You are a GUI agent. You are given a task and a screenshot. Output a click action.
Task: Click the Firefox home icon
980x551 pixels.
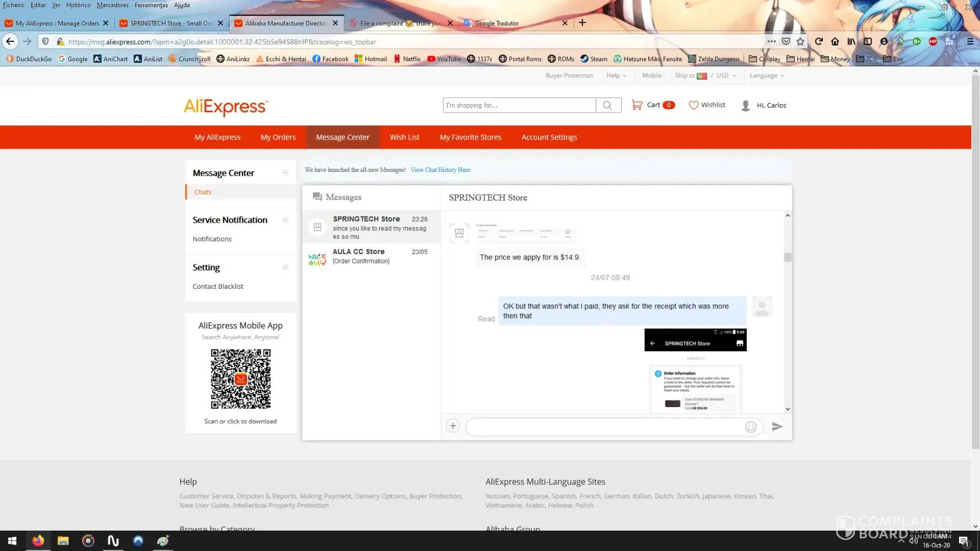pyautogui.click(x=835, y=41)
